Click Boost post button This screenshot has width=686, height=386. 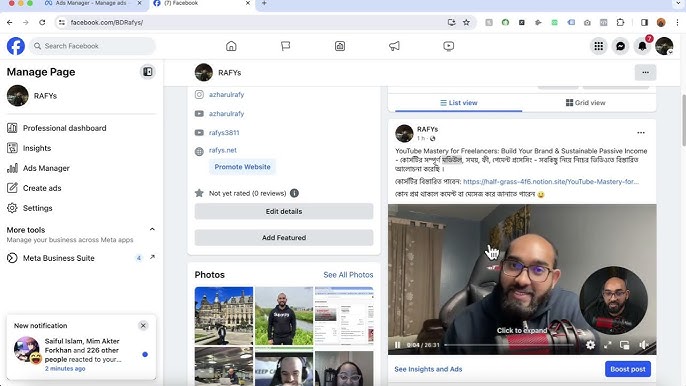[628, 369]
